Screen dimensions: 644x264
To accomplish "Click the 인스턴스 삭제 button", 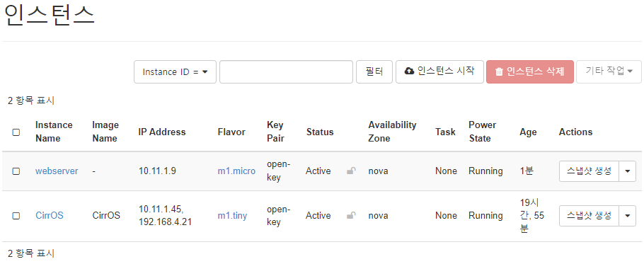I will (530, 71).
